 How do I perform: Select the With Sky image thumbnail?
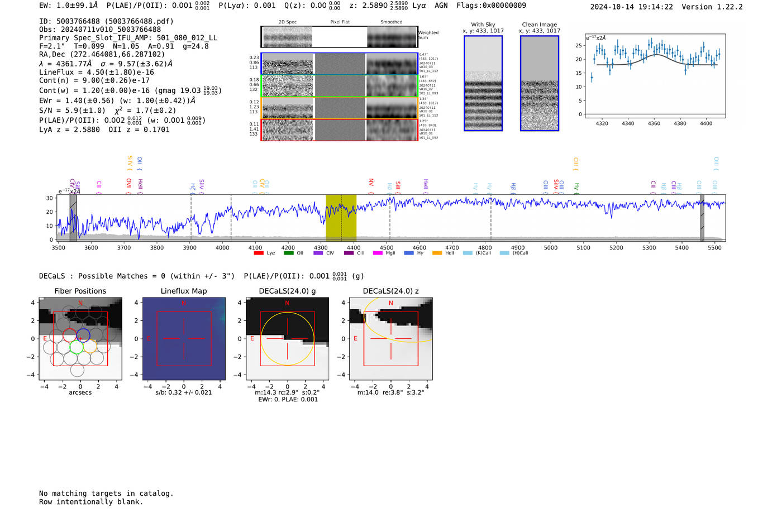point(483,83)
